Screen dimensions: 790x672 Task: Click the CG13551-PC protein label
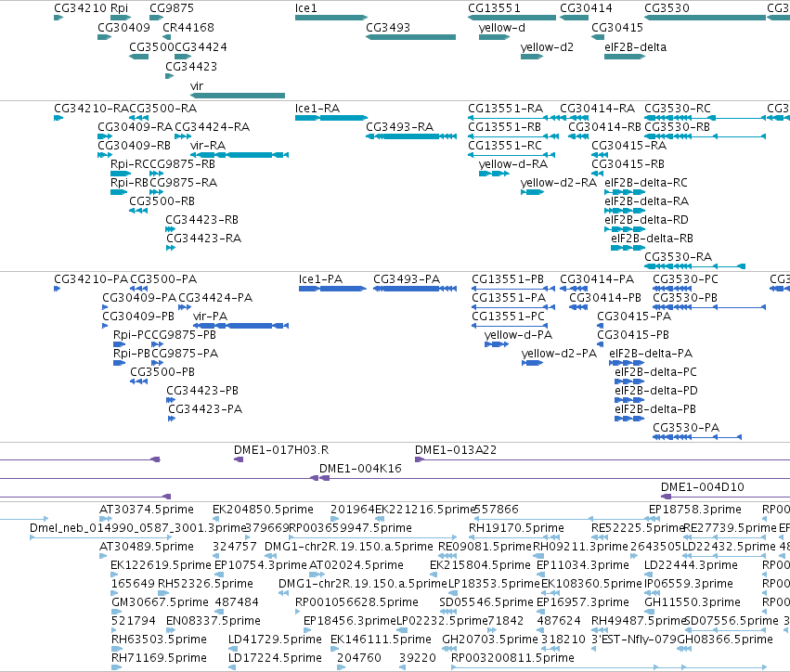509,317
